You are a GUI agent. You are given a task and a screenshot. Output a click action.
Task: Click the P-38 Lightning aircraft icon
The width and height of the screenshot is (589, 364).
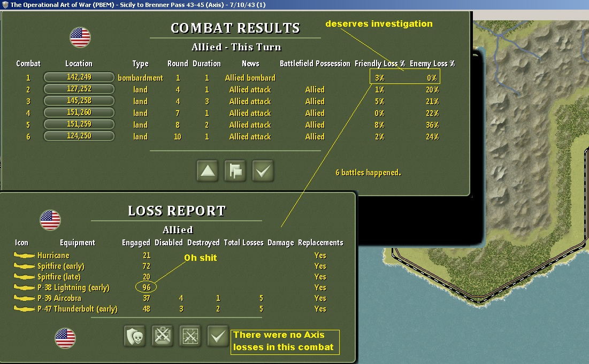pos(25,288)
